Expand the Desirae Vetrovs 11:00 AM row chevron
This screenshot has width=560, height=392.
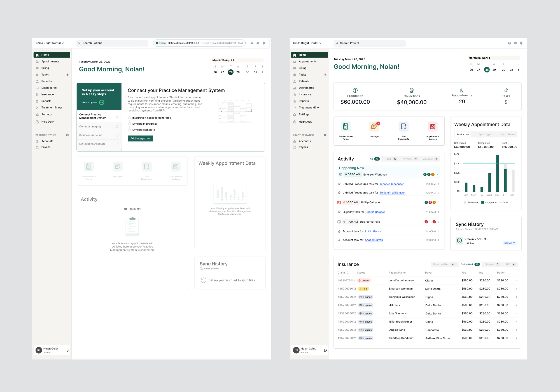439,222
